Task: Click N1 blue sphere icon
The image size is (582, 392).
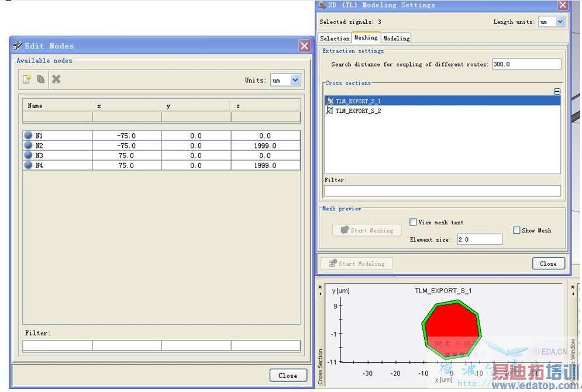Action: coord(28,135)
